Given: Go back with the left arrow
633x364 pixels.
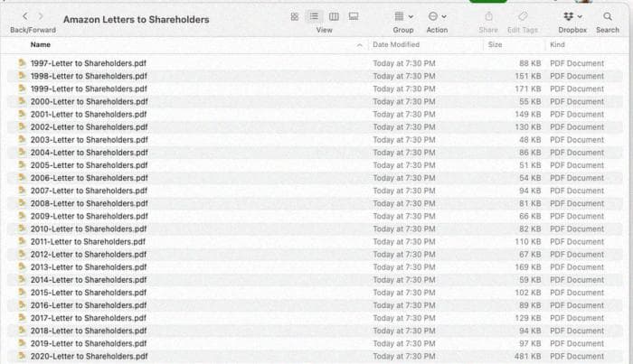Looking at the screenshot, I should pyautogui.click(x=25, y=16).
